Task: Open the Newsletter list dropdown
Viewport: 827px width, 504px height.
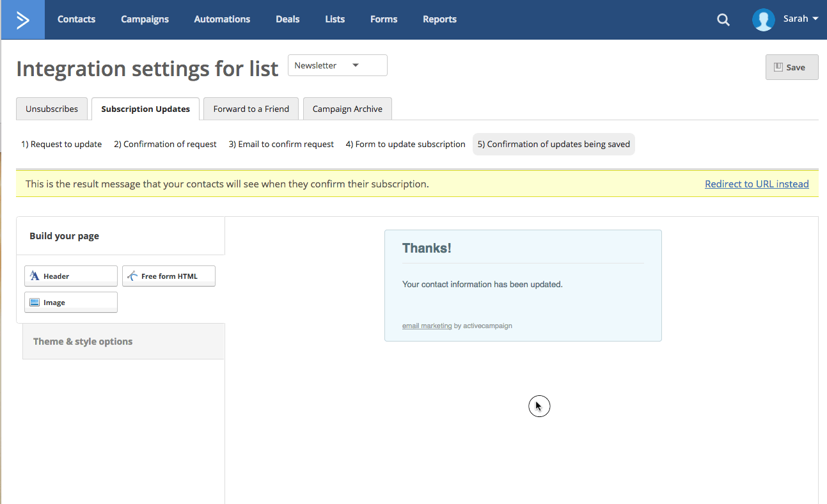Action: pyautogui.click(x=337, y=65)
